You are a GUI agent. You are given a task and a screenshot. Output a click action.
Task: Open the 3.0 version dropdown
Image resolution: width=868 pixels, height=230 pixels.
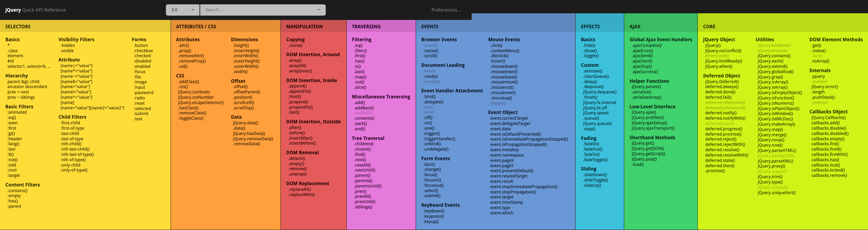(x=182, y=10)
